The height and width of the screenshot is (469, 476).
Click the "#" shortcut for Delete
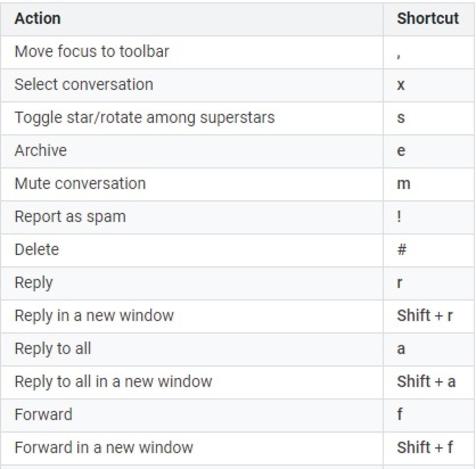pyautogui.click(x=402, y=250)
